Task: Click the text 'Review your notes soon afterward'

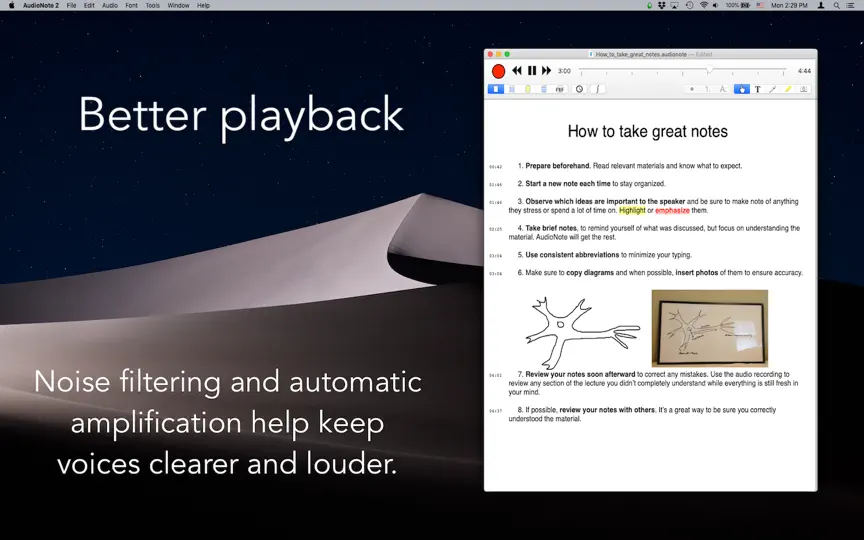Action: point(580,374)
